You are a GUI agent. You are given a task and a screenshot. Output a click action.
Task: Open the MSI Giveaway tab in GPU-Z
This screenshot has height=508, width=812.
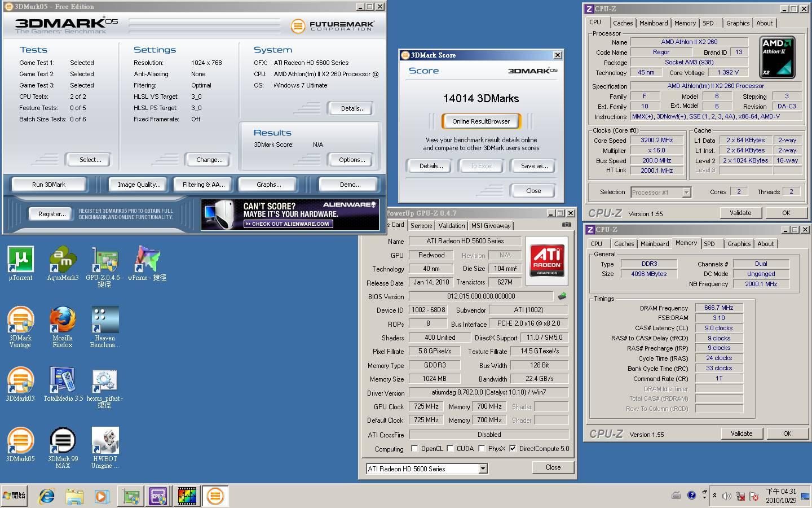tap(491, 225)
